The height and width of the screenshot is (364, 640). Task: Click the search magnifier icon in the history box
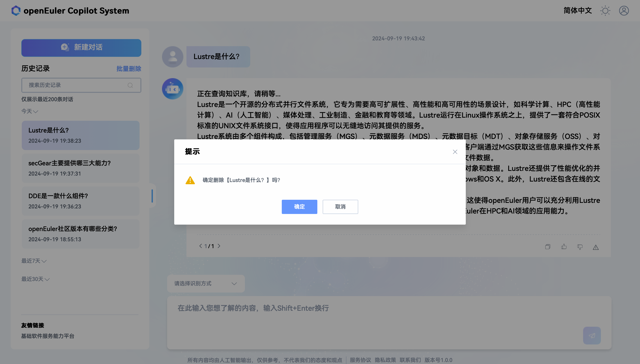coord(130,85)
